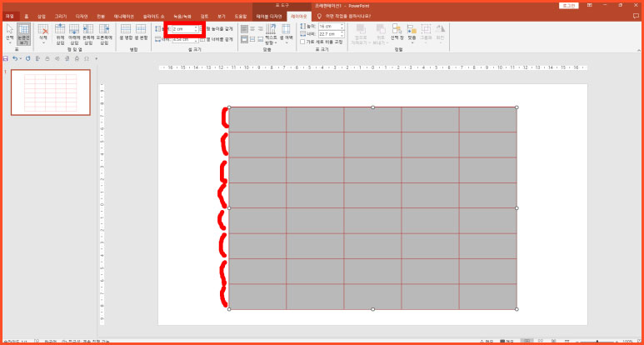Switch to the 삽입 (Insert) tab
Viewport: 644px width, 345px height.
[42, 17]
